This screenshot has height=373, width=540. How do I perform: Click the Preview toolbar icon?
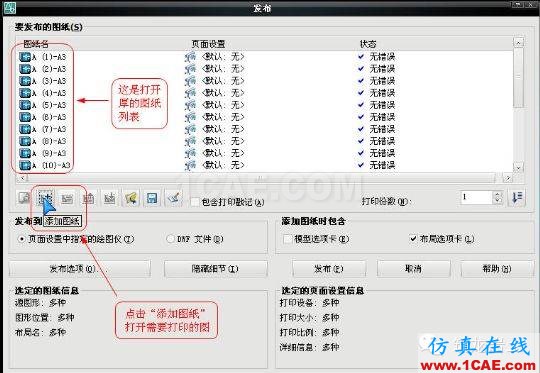point(24,198)
